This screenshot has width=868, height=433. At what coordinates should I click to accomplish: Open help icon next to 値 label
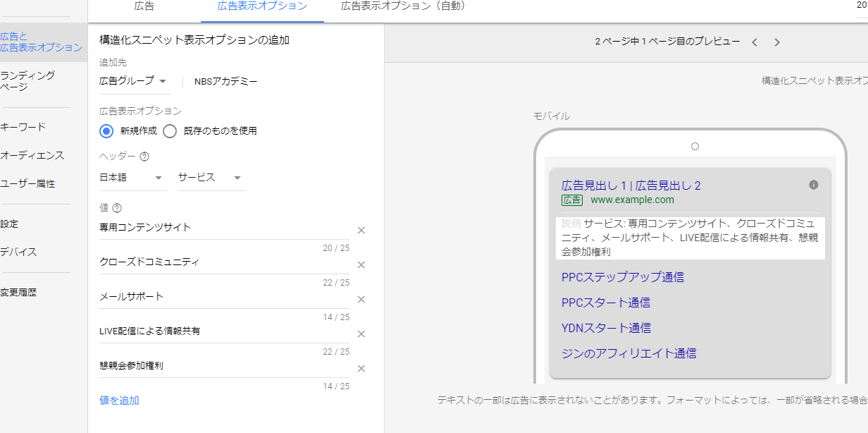coord(117,208)
